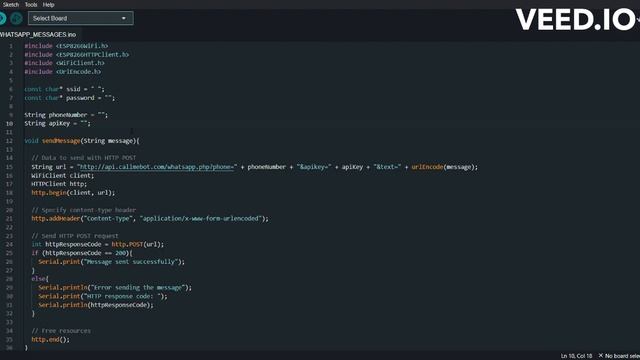This screenshot has width=640, height=360.
Task: Click the "Error sending the message" string
Action: (x=138, y=288)
